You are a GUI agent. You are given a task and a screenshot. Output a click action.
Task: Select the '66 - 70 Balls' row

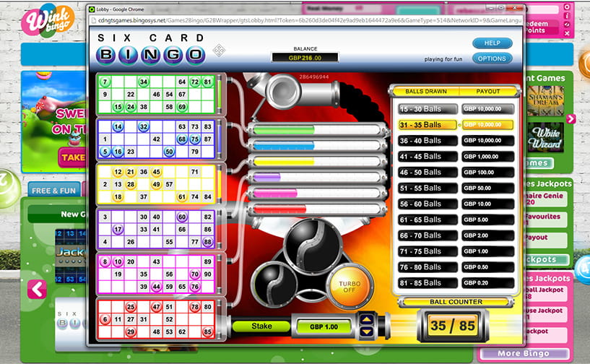coord(428,235)
